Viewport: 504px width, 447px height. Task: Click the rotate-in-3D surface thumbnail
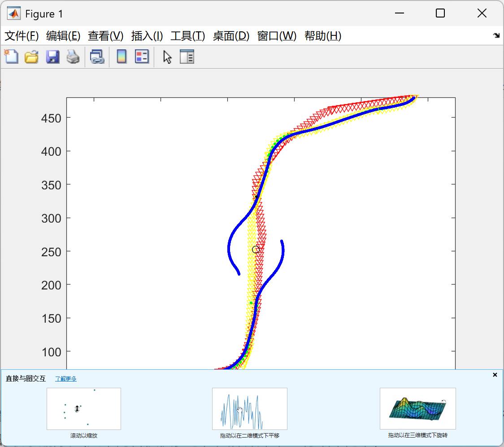click(418, 409)
